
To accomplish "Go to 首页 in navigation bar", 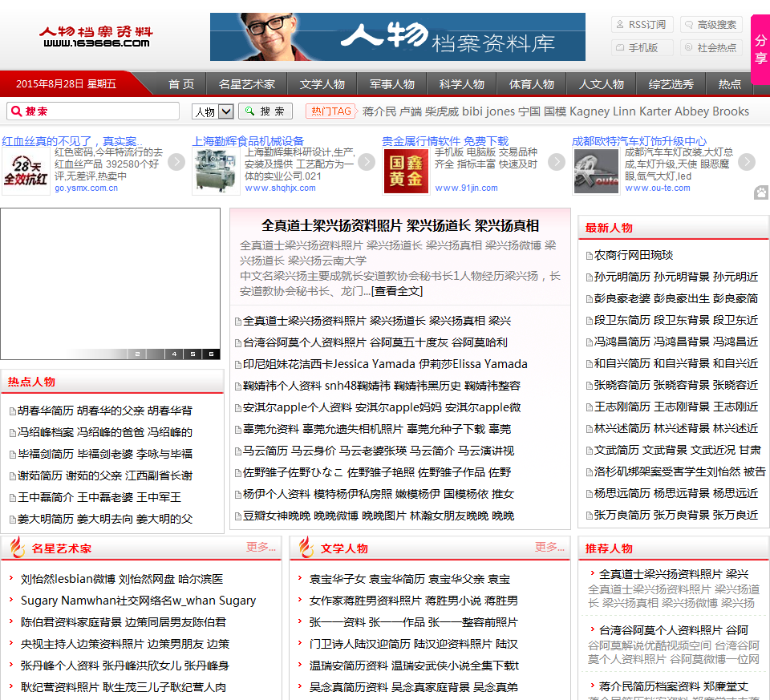I will pos(181,84).
